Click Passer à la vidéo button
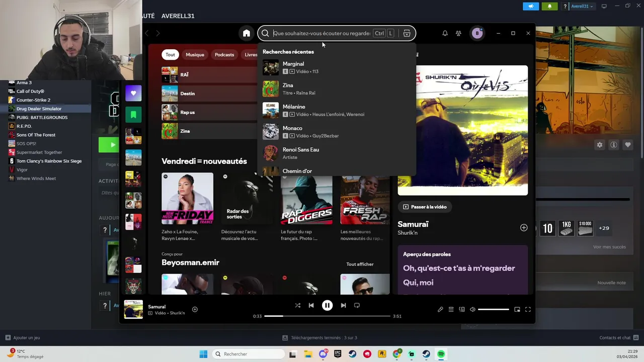The height and width of the screenshot is (362, 644). (x=425, y=207)
